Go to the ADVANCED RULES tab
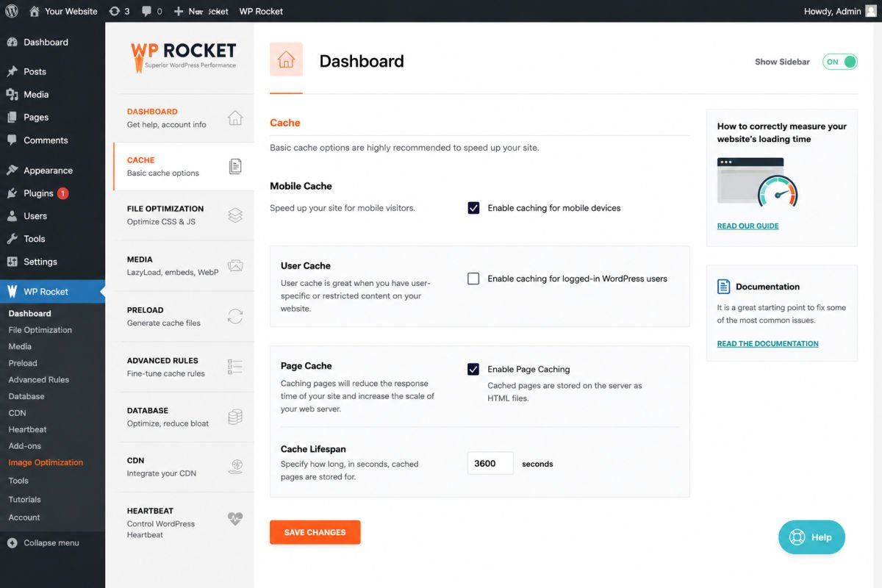882x588 pixels. tap(184, 367)
